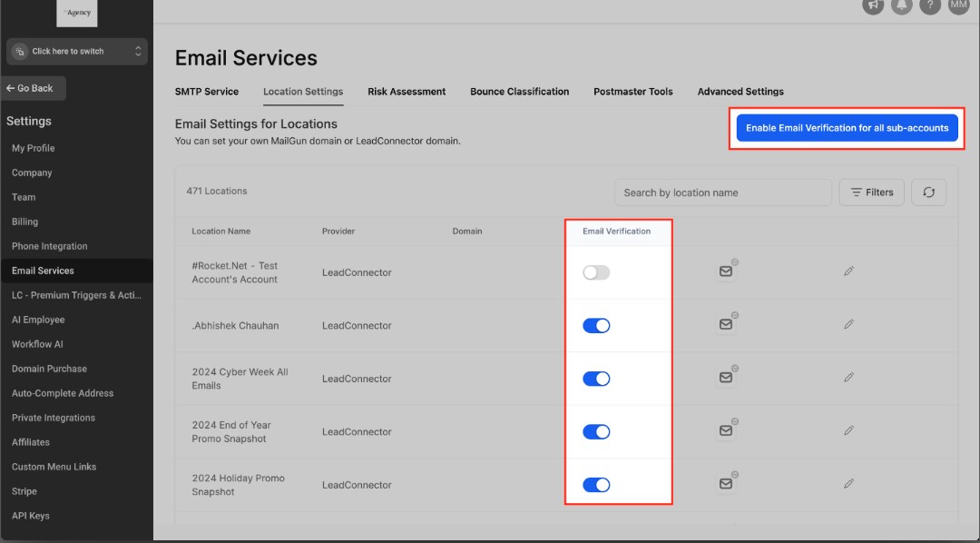Click the Go Back button
Image resolution: width=980 pixels, height=543 pixels.
34,88
